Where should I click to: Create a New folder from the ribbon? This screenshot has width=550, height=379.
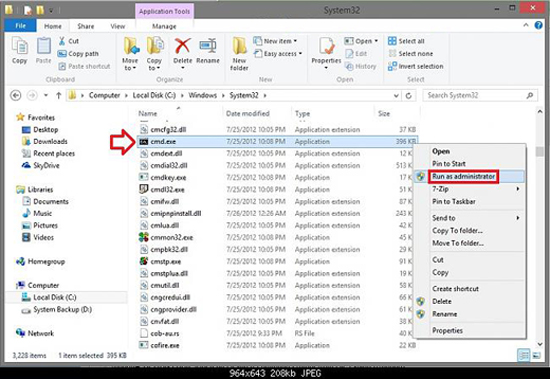[239, 54]
